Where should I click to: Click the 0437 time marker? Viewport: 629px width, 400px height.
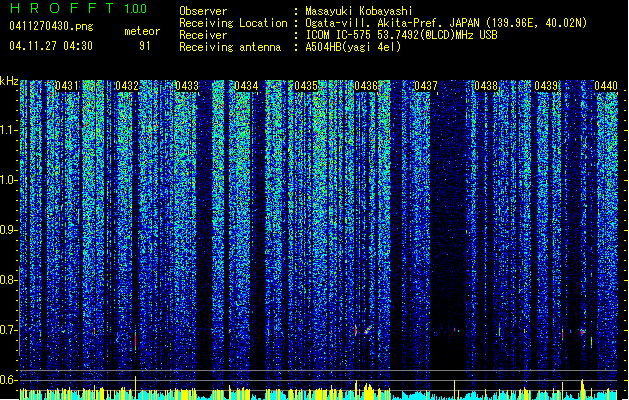coord(426,86)
